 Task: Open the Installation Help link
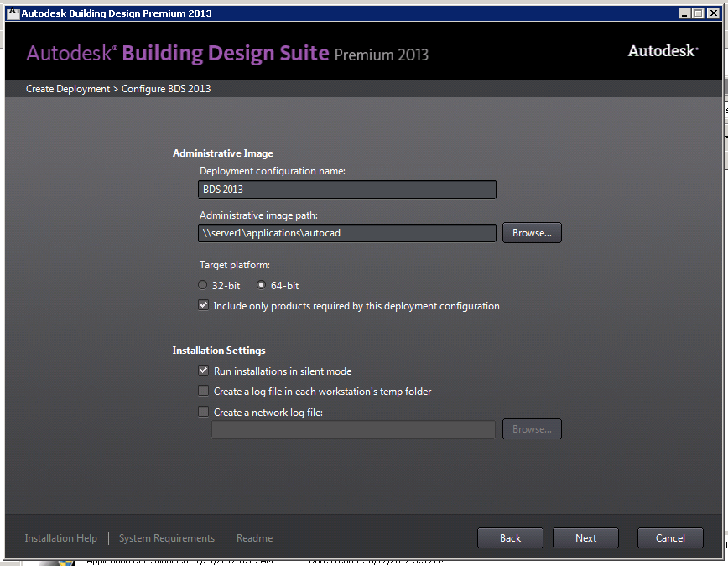[61, 538]
